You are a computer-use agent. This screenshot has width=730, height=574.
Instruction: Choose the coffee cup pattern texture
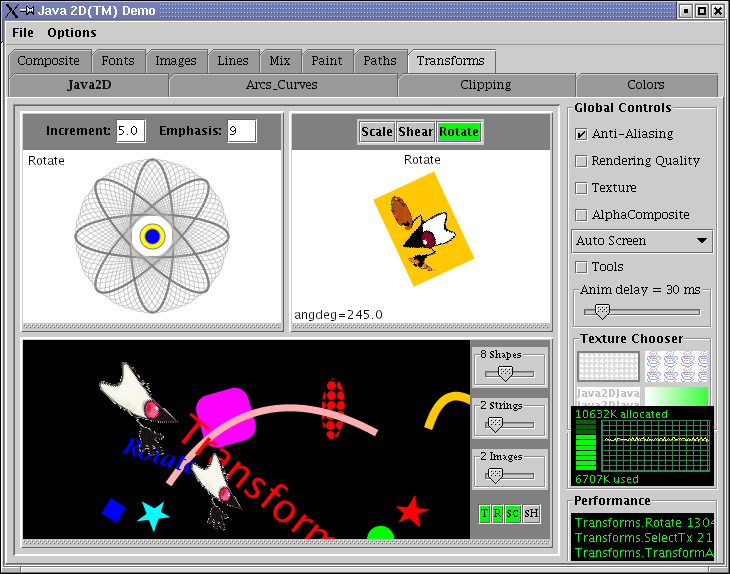pyautogui.click(x=676, y=366)
